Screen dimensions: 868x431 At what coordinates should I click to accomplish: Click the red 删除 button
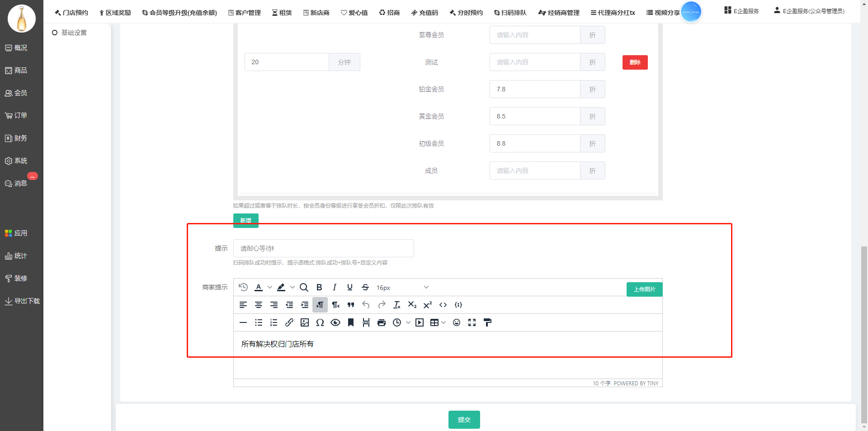[x=635, y=62]
